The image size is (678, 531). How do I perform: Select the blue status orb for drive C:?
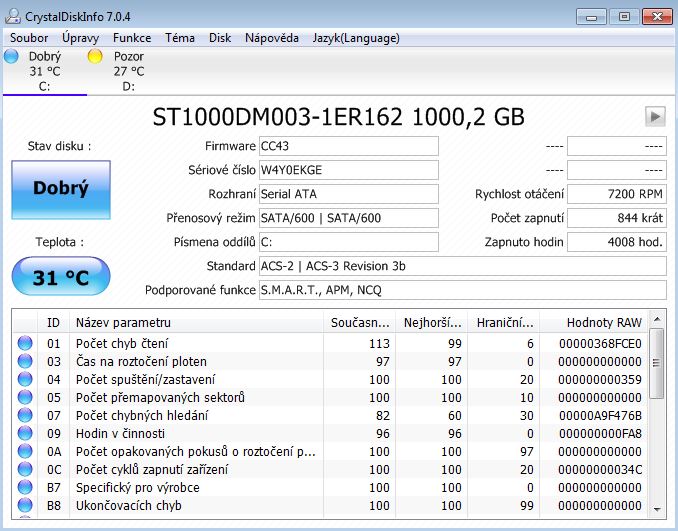(x=11, y=56)
